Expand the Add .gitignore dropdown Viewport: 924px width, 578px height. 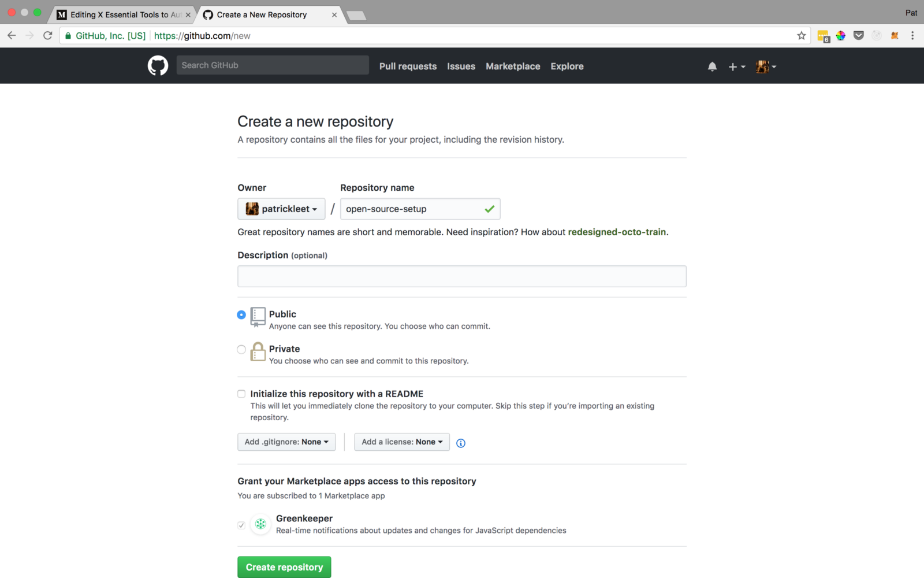click(286, 442)
